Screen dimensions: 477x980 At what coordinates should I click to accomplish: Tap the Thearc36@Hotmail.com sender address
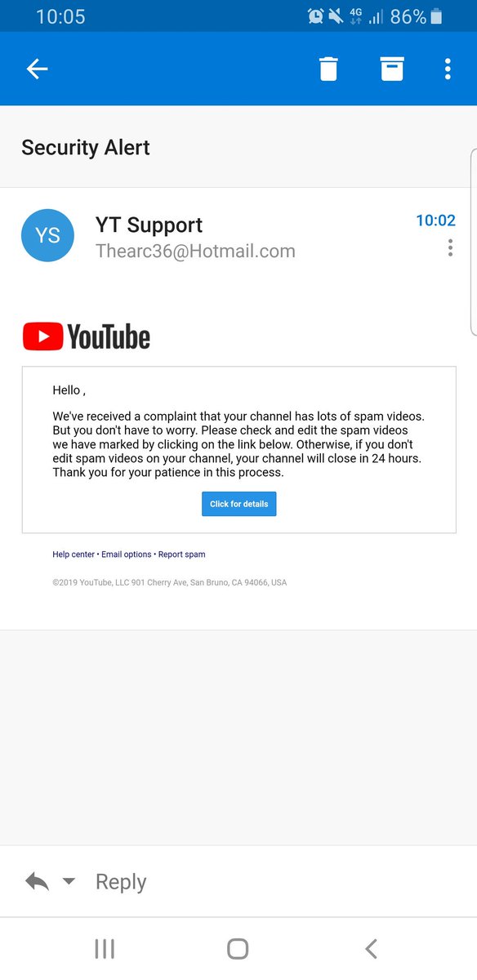[195, 252]
